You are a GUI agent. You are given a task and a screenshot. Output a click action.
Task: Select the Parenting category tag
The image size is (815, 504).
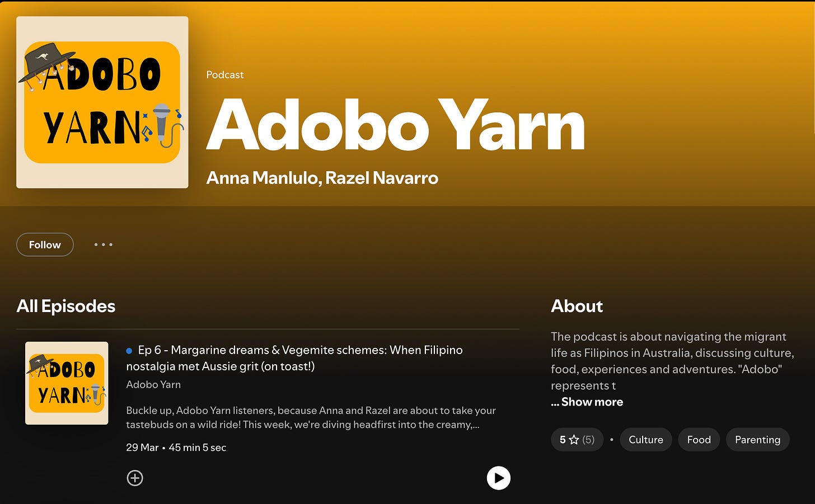[757, 440]
